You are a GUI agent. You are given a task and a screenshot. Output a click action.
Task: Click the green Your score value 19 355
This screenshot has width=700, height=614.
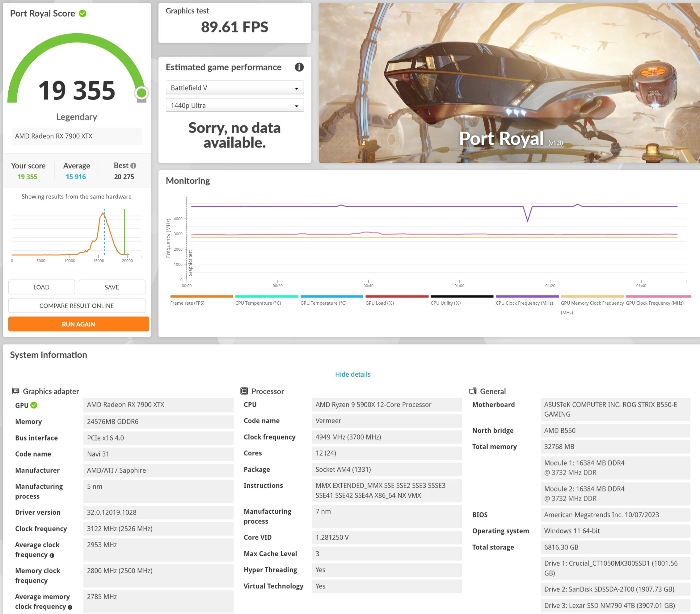tap(27, 177)
